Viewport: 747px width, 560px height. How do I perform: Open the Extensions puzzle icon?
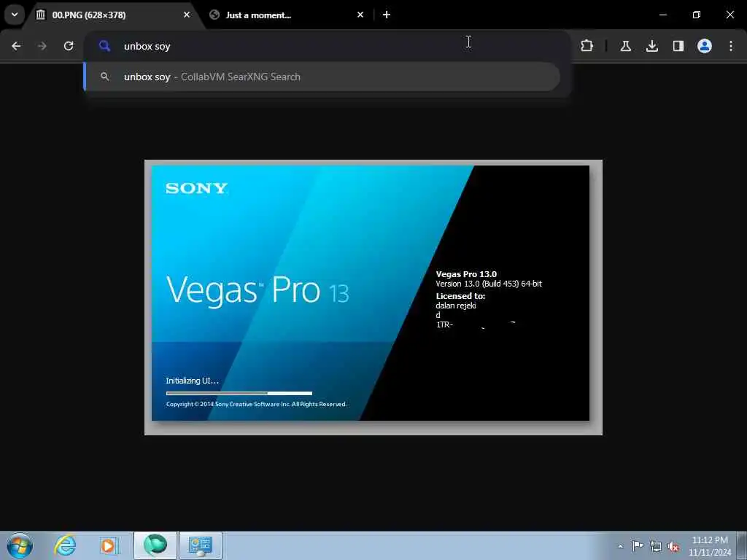coord(587,46)
